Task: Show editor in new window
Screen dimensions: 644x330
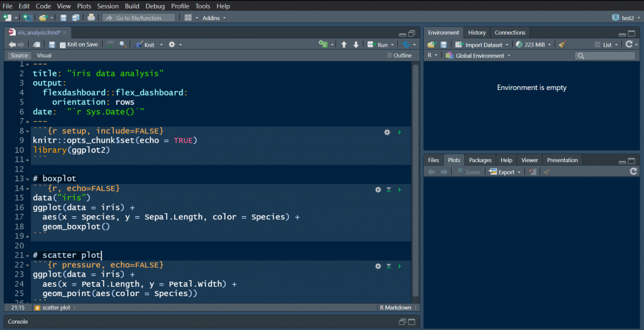Action: coord(36,45)
